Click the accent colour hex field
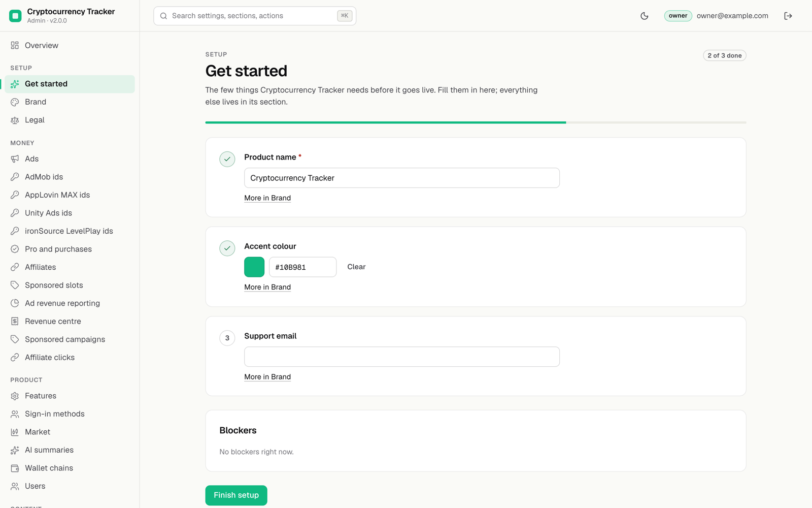Viewport: 812px width, 508px height. click(302, 267)
